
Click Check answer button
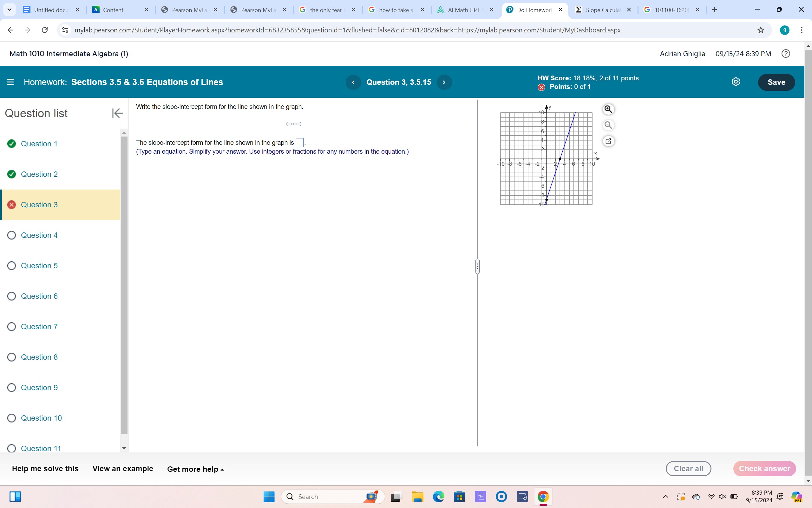(764, 469)
